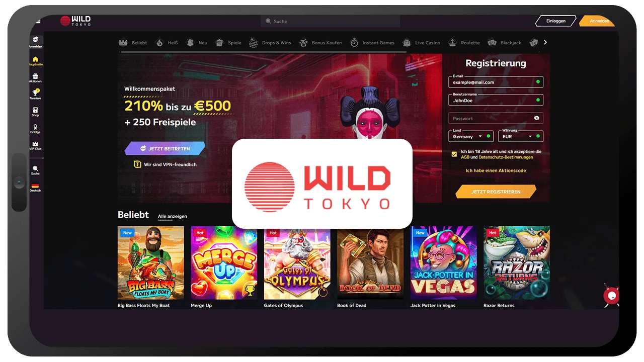Show password using the eye icon
Screen dimensions: 644x362
pos(536,118)
